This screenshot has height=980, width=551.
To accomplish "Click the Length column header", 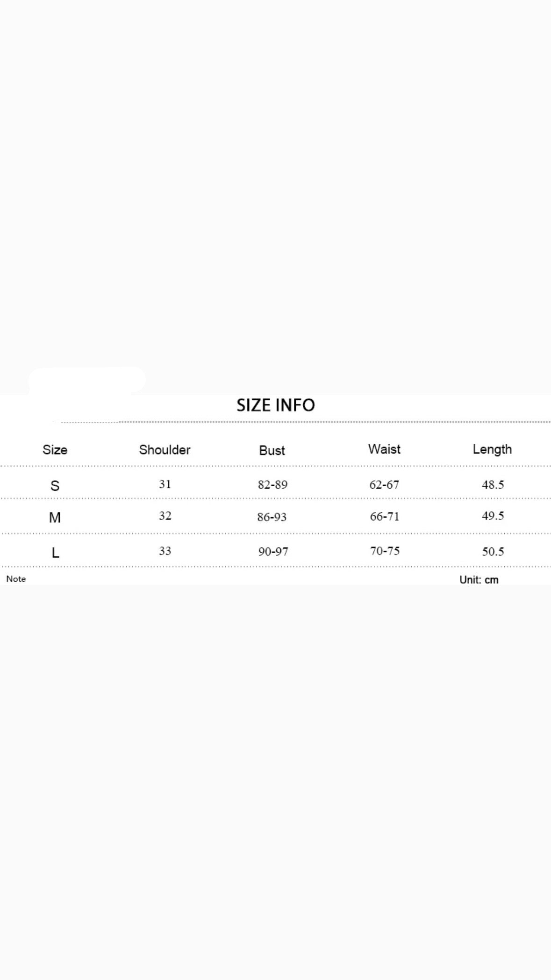I will tap(492, 449).
